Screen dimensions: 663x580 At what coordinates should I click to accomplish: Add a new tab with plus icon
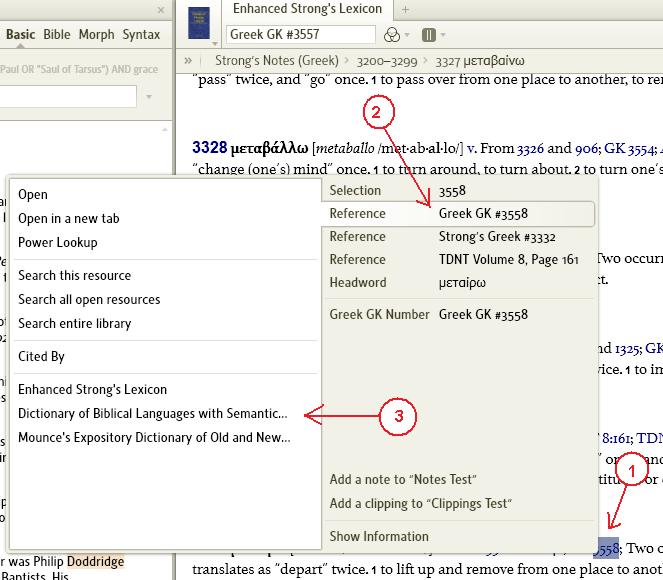click(x=405, y=10)
